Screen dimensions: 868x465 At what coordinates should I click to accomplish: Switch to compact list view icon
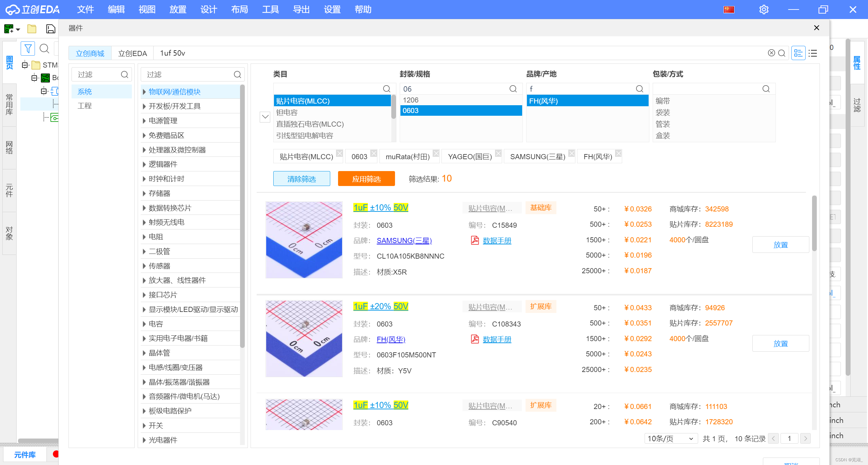click(x=813, y=53)
